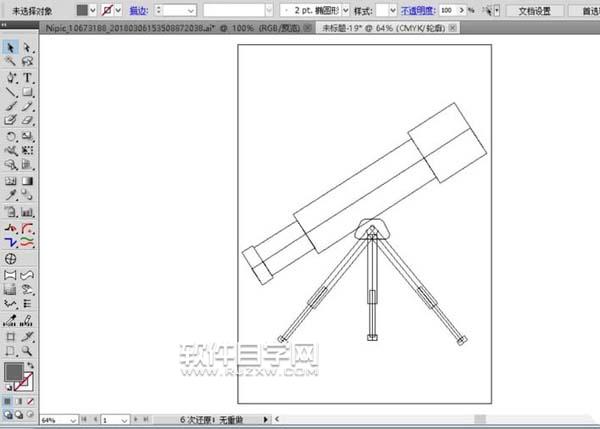Select the Shape Builder tool
600x429 pixels.
10,165
